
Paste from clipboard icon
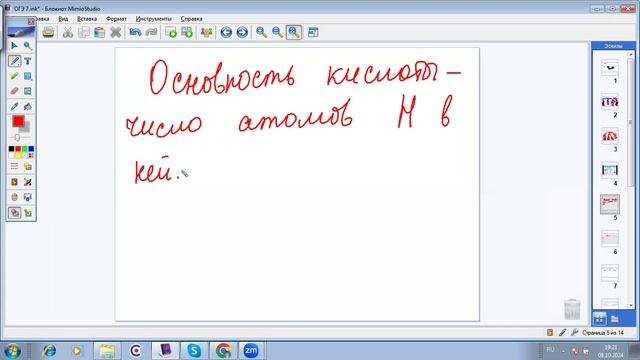(x=100, y=32)
